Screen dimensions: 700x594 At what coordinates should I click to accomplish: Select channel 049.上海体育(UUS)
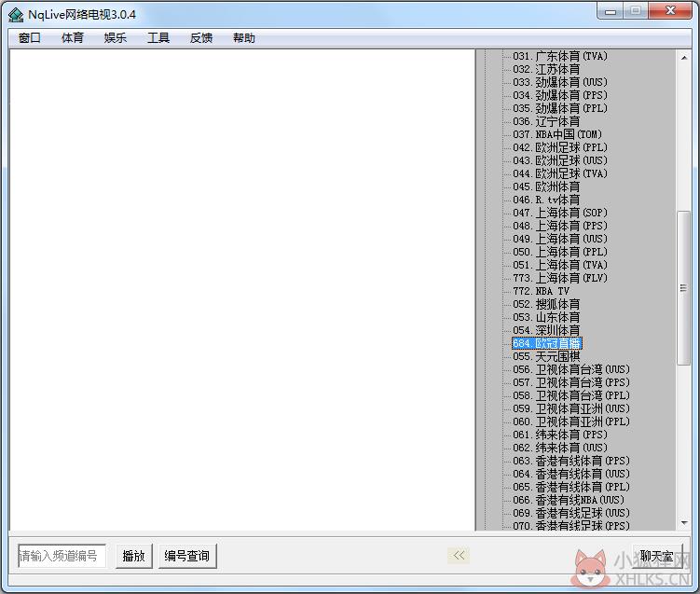click(x=560, y=239)
